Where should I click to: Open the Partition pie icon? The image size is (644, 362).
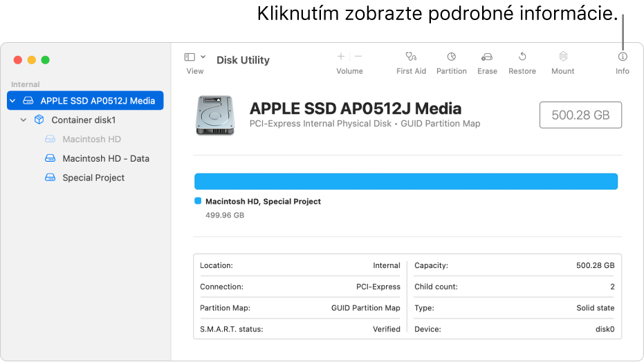452,57
